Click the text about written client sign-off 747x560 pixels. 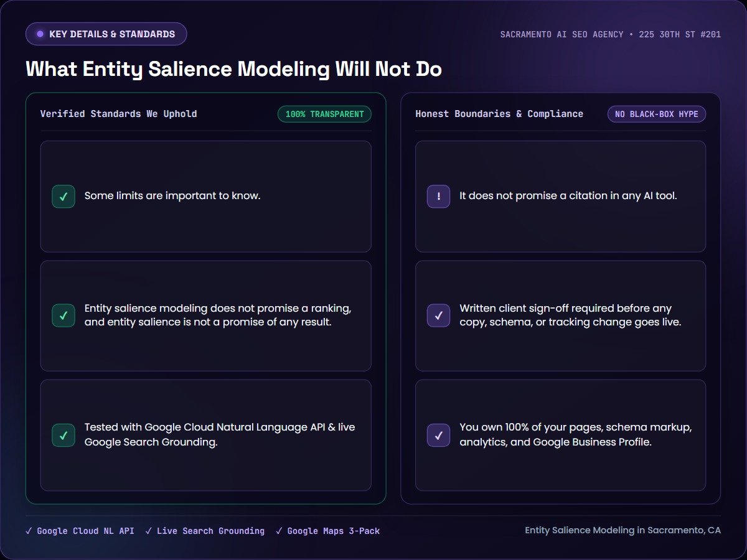[570, 315]
